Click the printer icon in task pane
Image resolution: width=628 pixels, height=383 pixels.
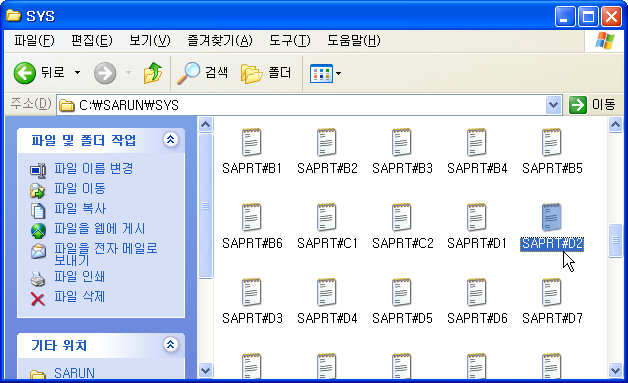(x=38, y=278)
